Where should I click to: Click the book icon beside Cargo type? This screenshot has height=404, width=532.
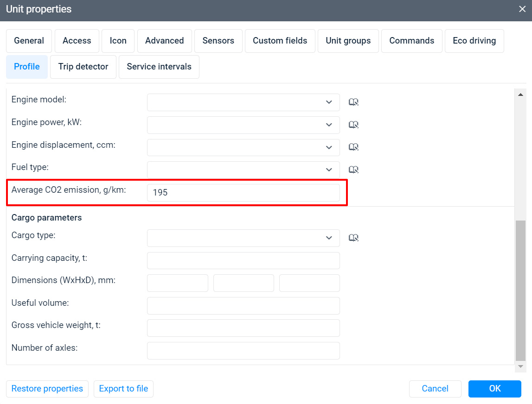point(353,238)
